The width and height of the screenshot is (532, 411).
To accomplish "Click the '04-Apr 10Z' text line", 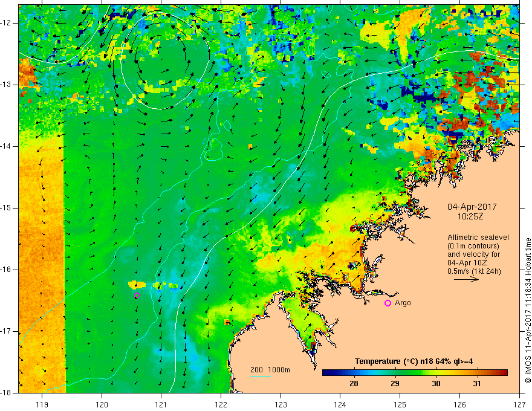I will (466, 263).
